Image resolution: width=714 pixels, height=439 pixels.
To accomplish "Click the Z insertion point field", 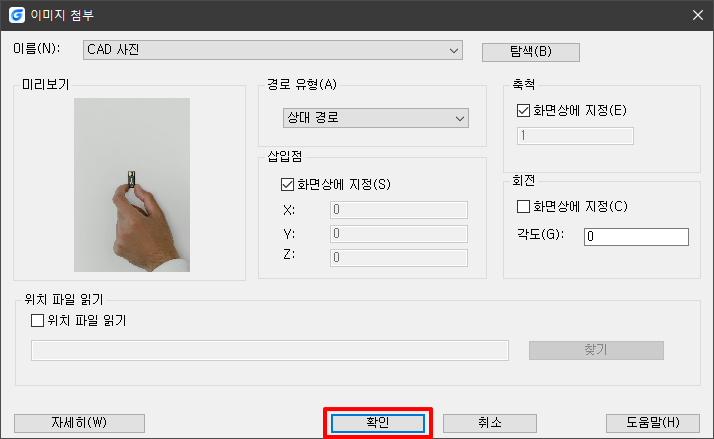I will [x=398, y=258].
